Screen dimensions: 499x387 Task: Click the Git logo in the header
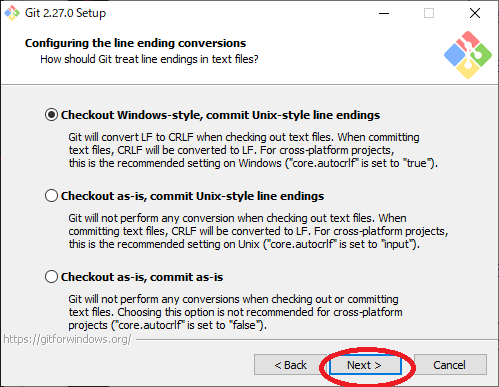[x=468, y=55]
